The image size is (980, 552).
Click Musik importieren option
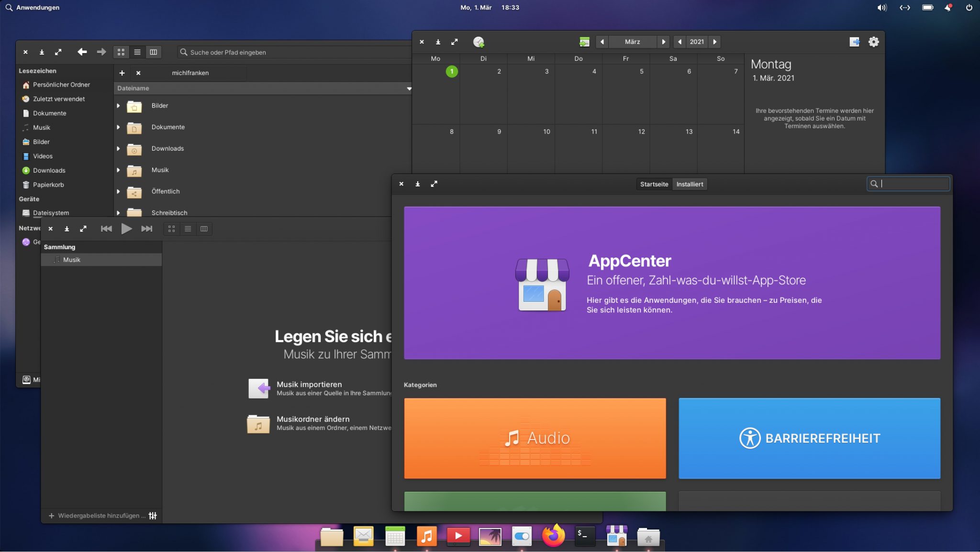click(x=320, y=388)
